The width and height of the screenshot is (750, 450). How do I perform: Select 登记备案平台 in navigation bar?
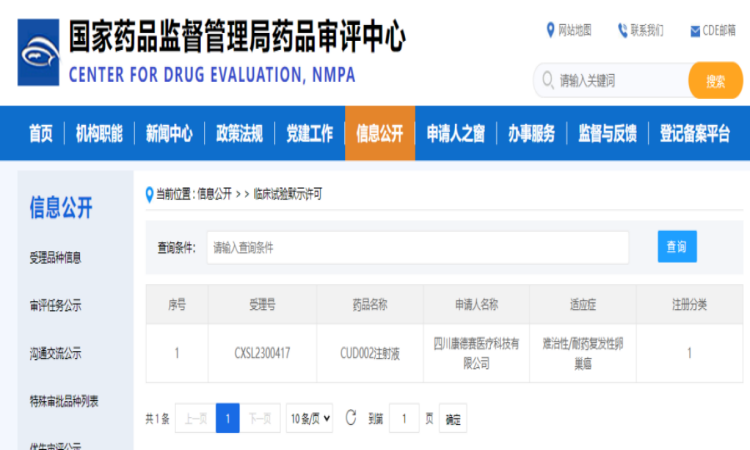pos(695,134)
